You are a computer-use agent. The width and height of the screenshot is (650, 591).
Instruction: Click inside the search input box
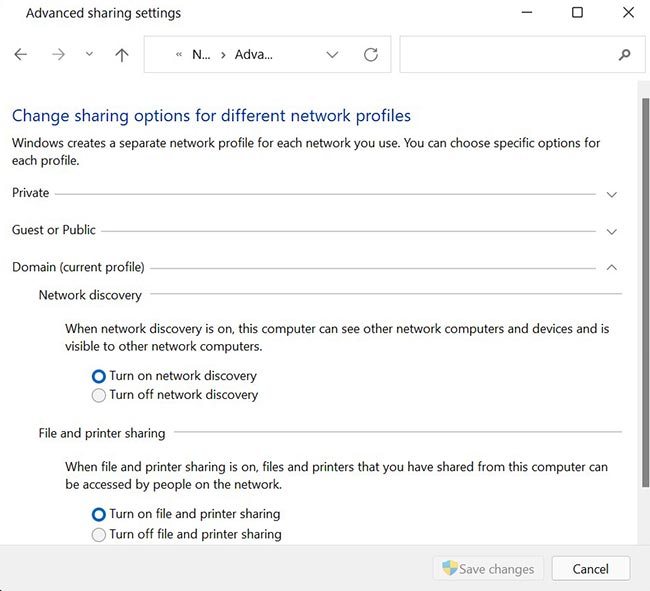click(505, 55)
